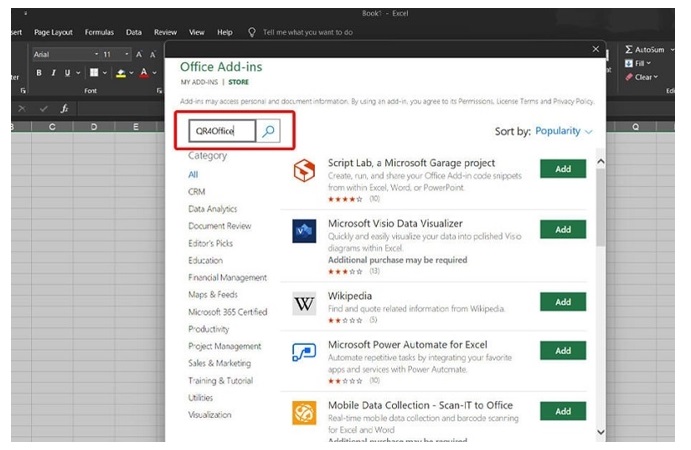The width and height of the screenshot is (691, 450).
Task: Select the Data Analytics category
Action: click(213, 209)
